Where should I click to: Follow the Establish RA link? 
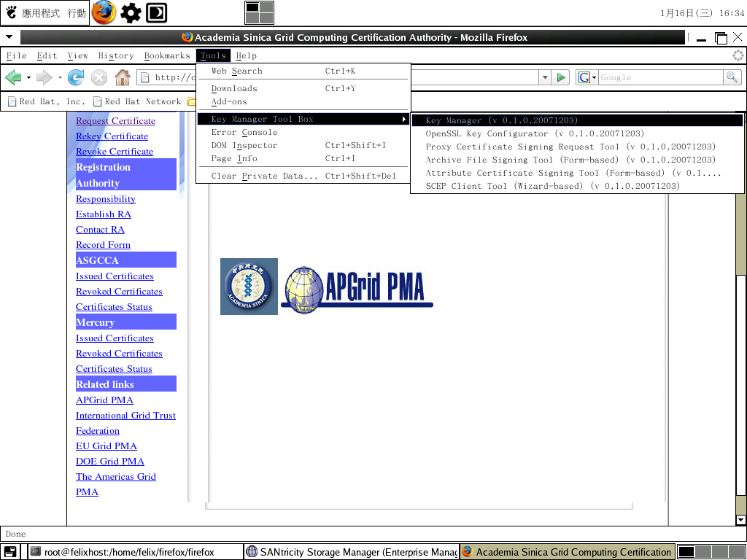tap(104, 214)
